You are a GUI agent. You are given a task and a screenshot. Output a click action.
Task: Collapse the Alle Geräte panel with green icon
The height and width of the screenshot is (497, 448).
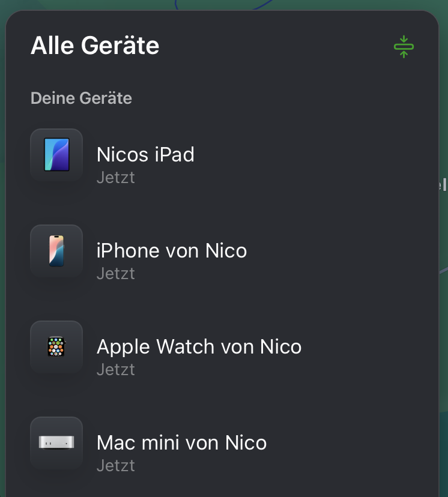[x=404, y=46]
